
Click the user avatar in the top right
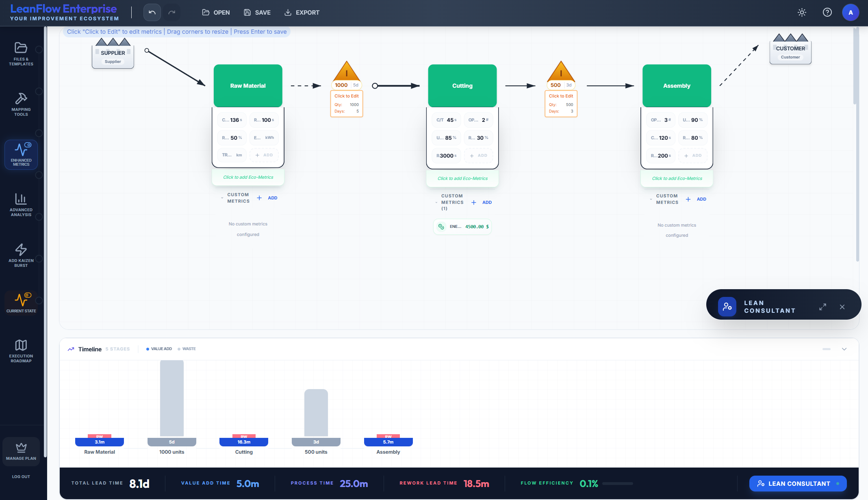(x=851, y=12)
